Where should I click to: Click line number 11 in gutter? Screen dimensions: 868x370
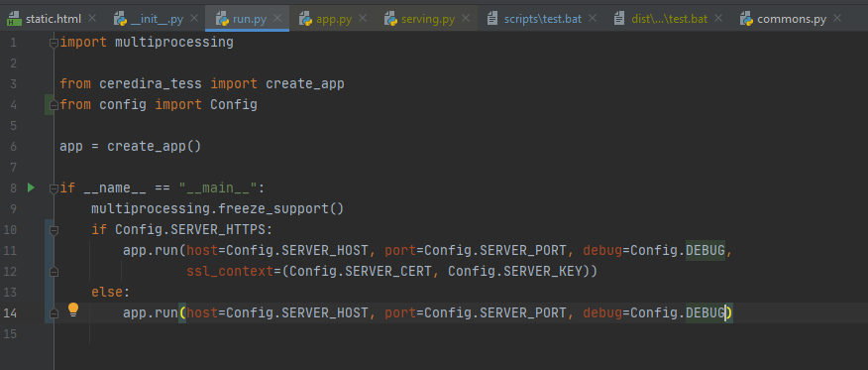[11, 251]
